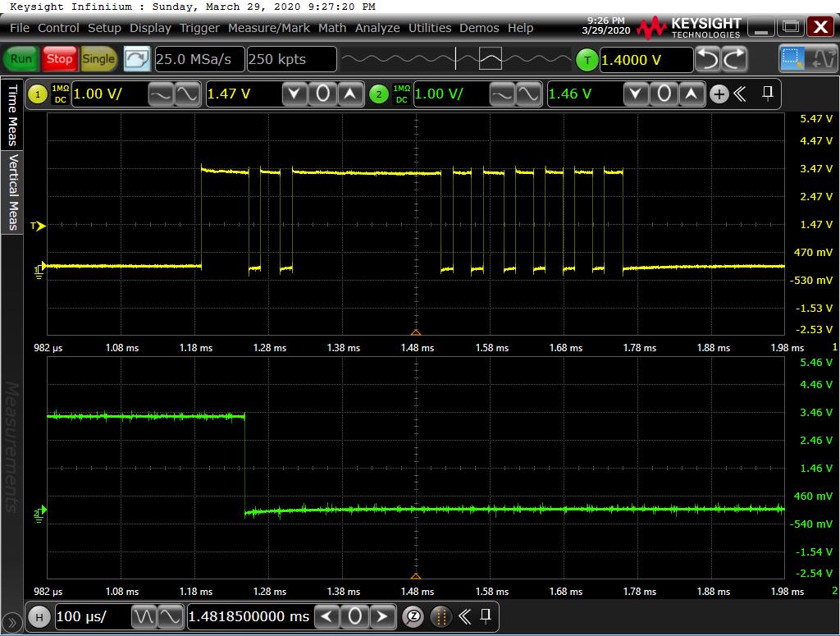This screenshot has width=840, height=636.
Task: Click the redo arrow icon
Action: [734, 59]
